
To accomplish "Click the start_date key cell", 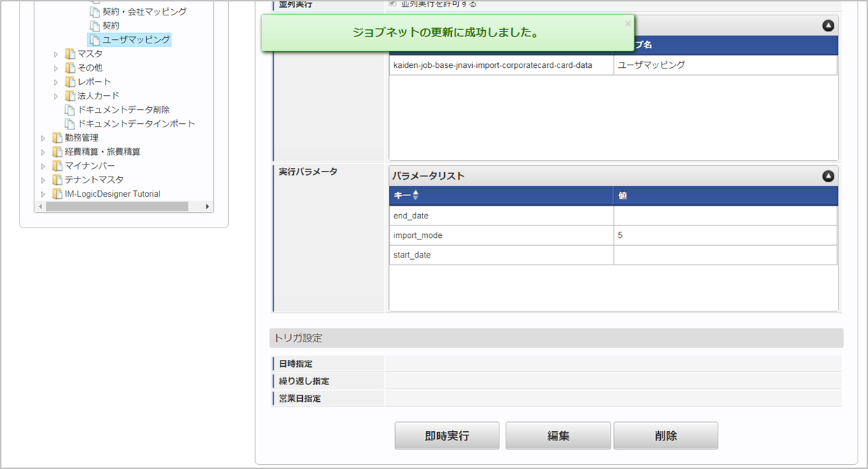I will pyautogui.click(x=501, y=255).
